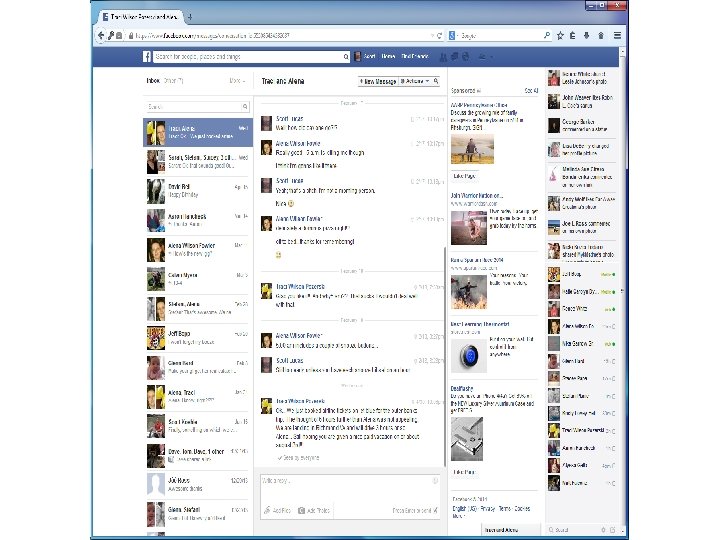720x540 pixels.
Task: Click the Terms footer link
Action: point(505,509)
